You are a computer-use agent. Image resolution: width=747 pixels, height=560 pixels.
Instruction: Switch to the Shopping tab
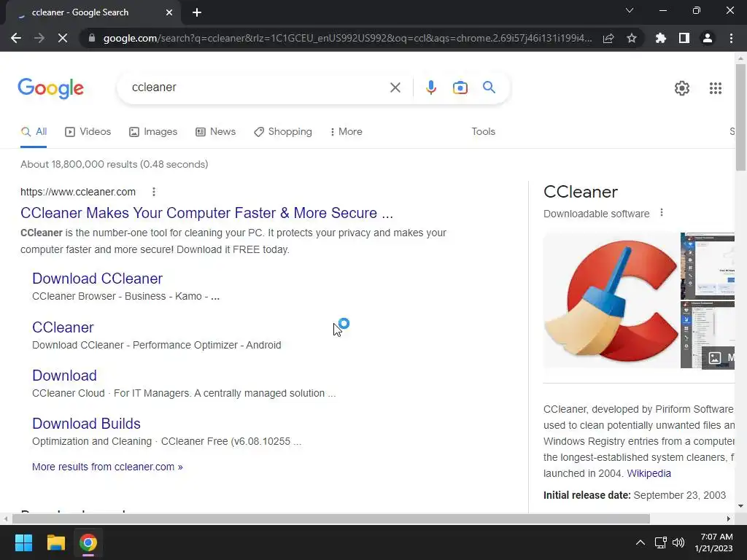283,131
